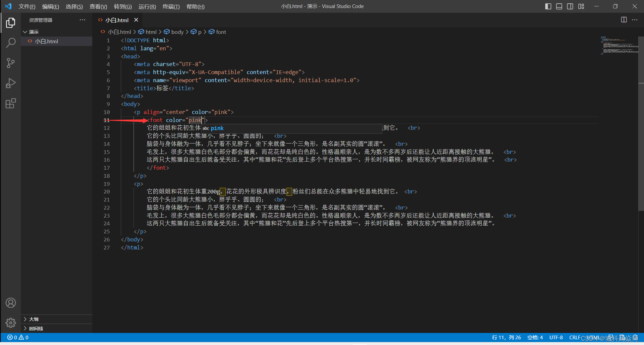Expand the 时间线 timeline section
The width and height of the screenshot is (644, 345).
coord(34,329)
